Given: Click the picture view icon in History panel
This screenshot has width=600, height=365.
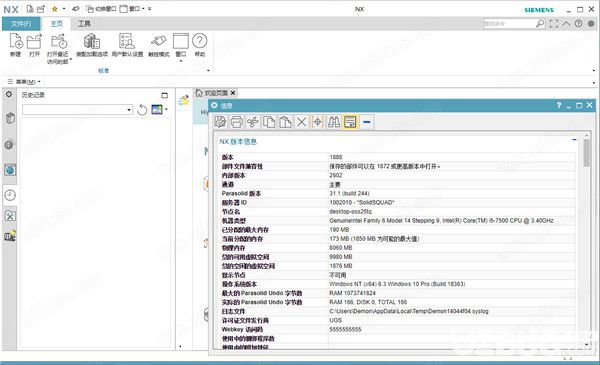Looking at the screenshot, I should [x=157, y=109].
